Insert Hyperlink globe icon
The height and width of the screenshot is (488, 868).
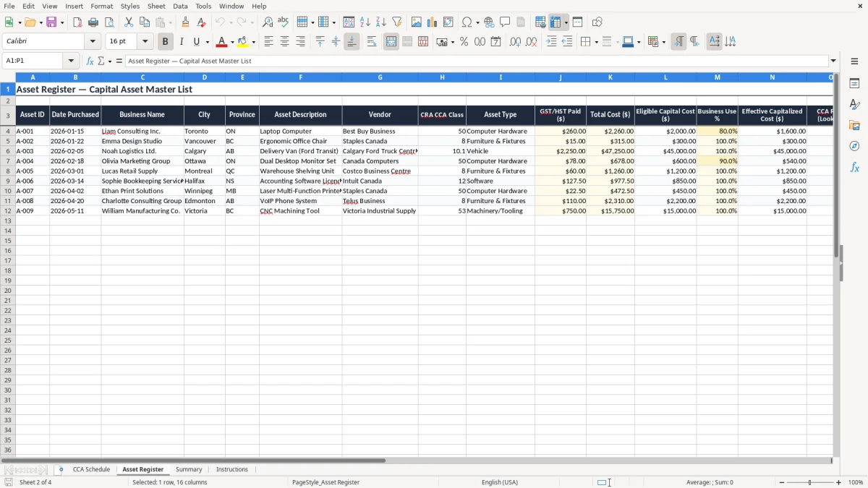[489, 22]
